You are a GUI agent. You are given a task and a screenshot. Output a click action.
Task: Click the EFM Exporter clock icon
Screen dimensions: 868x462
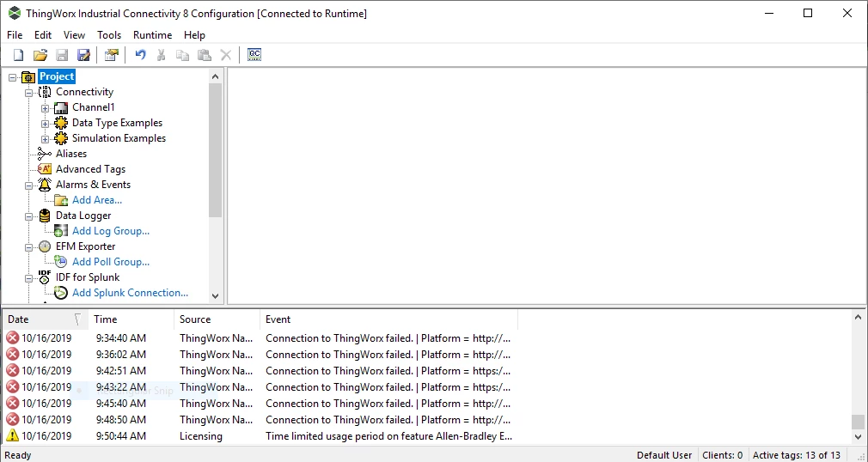point(45,246)
